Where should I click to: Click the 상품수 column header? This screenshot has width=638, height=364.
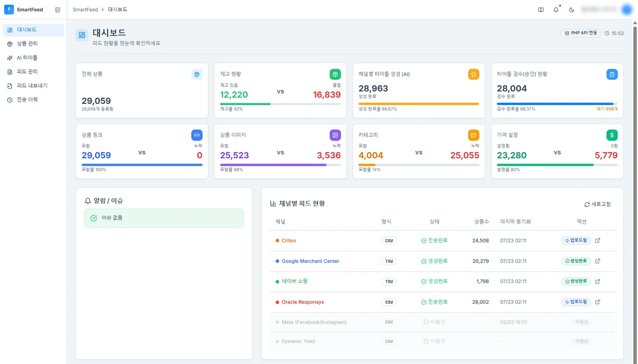pyautogui.click(x=481, y=222)
